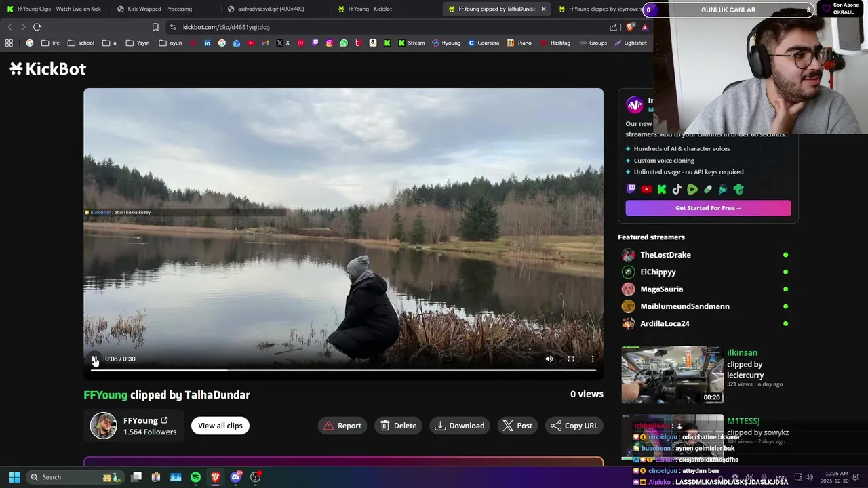Open the LinkedIn bookmark icon
This screenshot has height=488, width=868.
click(208, 43)
